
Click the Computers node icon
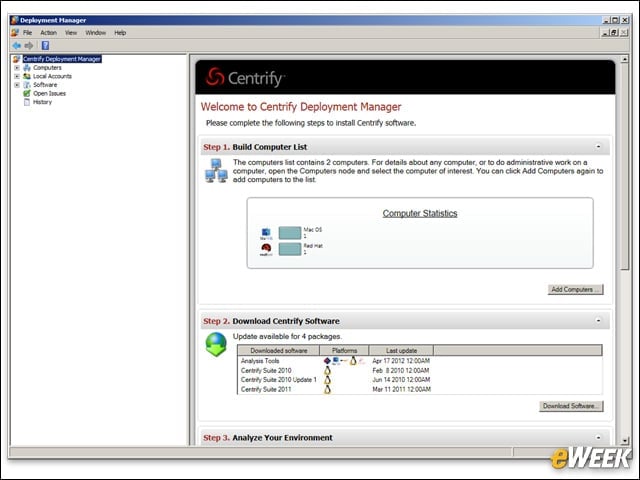click(27, 68)
